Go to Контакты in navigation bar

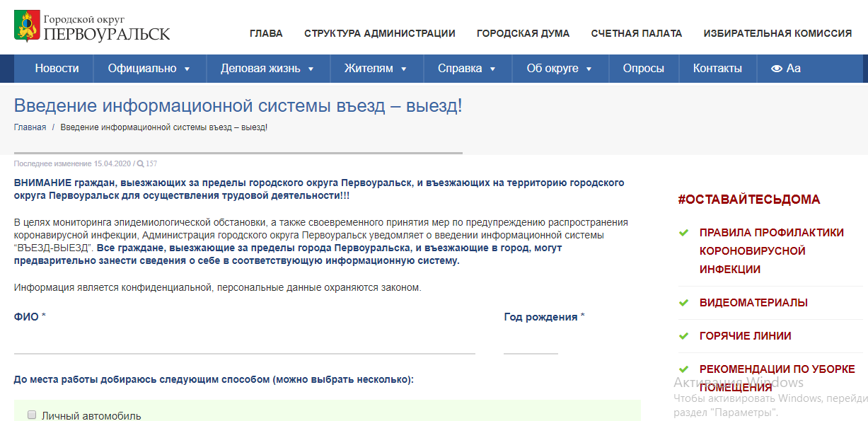click(x=717, y=69)
